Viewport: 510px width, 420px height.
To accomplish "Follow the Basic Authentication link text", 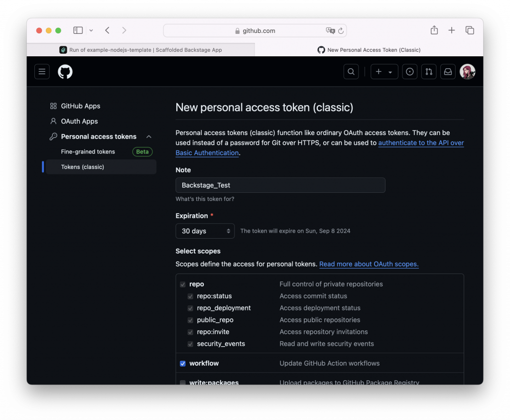I will [x=207, y=153].
